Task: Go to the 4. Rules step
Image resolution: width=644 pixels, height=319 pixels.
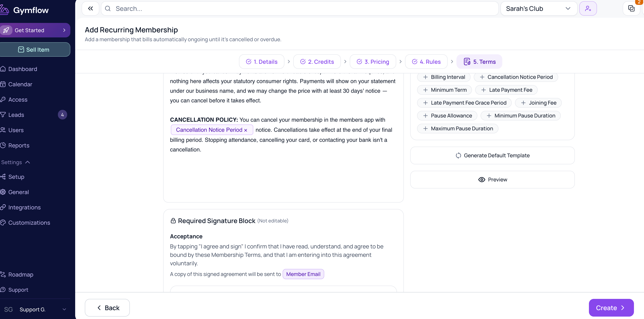Action: [x=426, y=62]
